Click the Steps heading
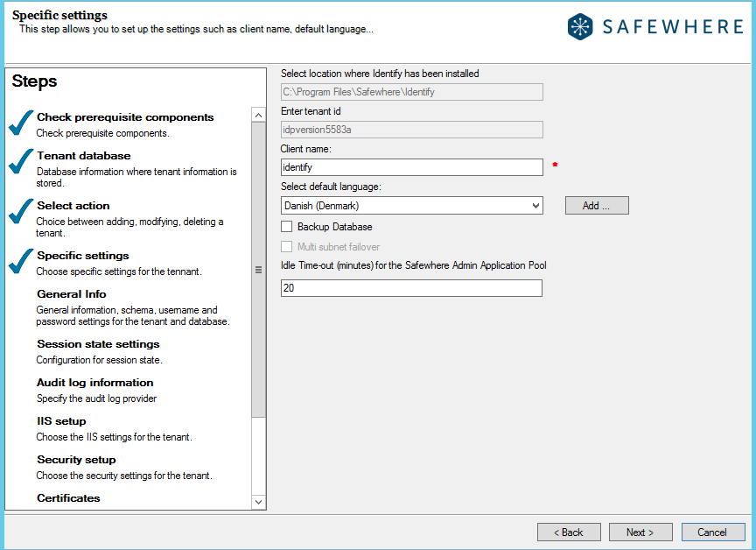 click(x=34, y=81)
